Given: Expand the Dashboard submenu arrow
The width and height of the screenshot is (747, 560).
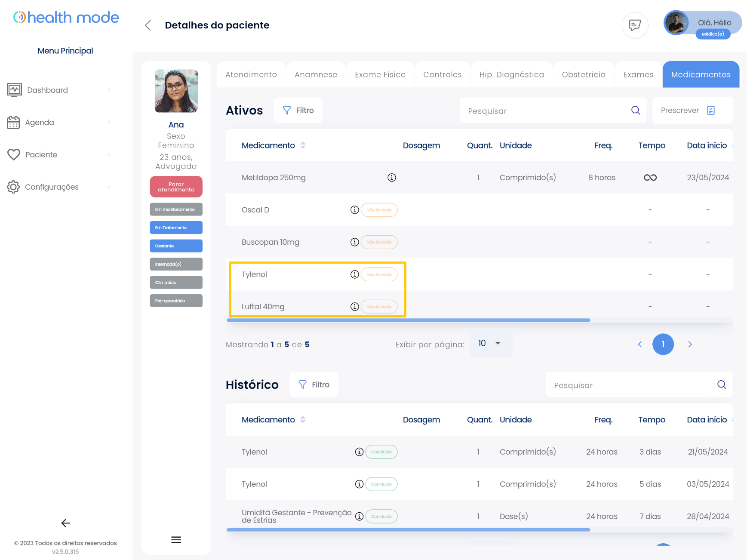Looking at the screenshot, I should click(x=109, y=90).
